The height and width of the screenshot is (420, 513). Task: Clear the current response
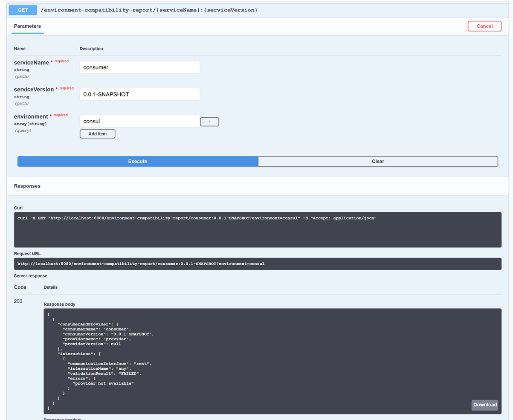[x=378, y=161]
